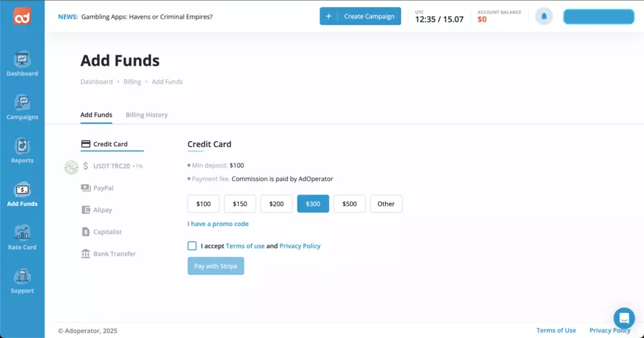Open Reports from the sidebar
This screenshot has height=338, width=644.
point(22,151)
